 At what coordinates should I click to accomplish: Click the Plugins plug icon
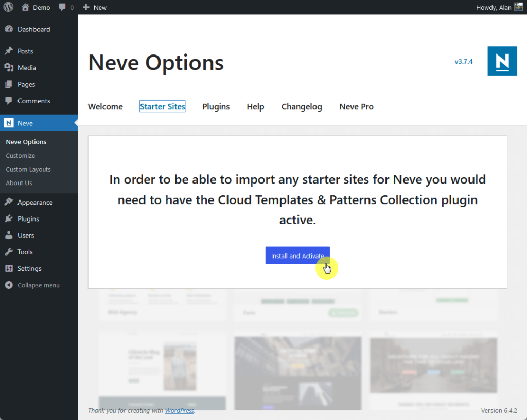(x=9, y=218)
